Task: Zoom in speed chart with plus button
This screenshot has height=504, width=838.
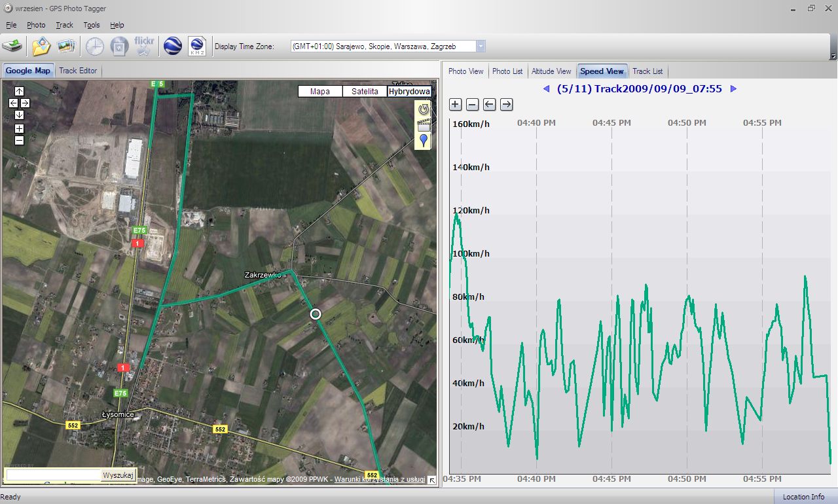Action: (456, 105)
